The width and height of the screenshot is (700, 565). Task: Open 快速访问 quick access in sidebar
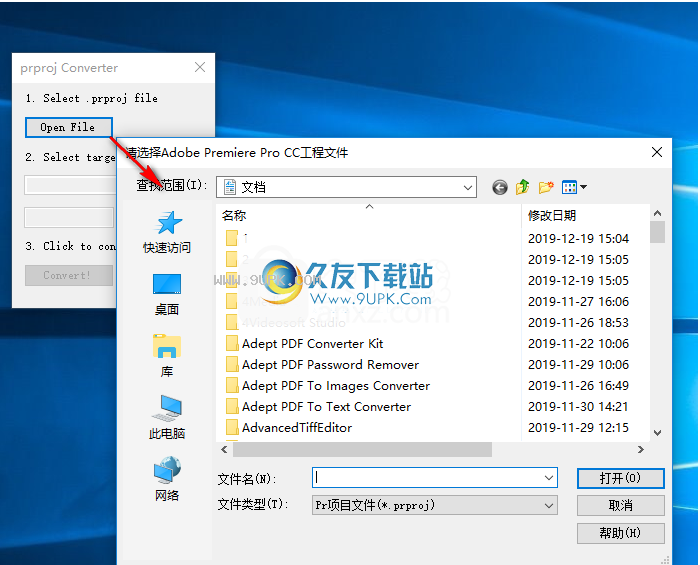pos(167,233)
